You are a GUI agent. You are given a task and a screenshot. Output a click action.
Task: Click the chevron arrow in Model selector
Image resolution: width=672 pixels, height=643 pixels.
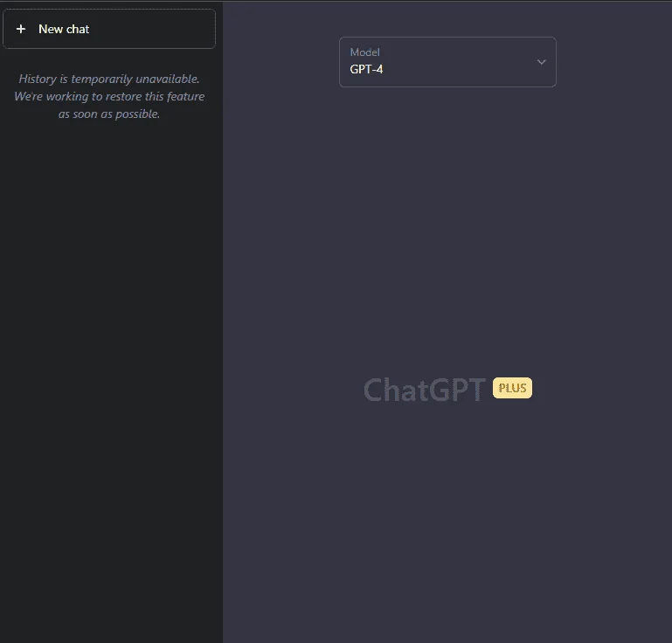pyautogui.click(x=541, y=62)
